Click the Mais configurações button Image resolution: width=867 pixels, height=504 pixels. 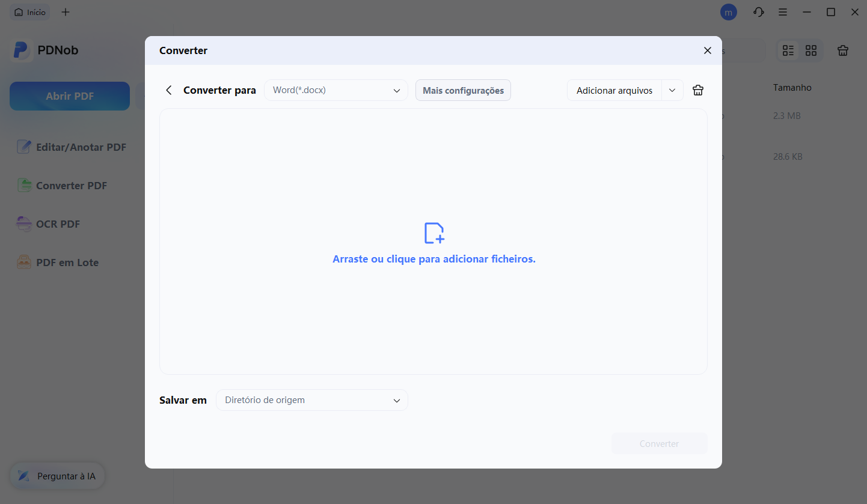(x=463, y=90)
